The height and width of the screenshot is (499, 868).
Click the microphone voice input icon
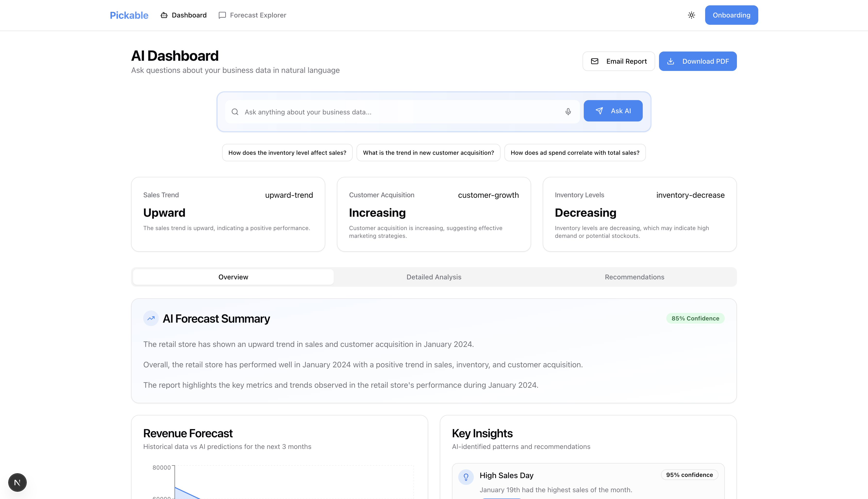(568, 112)
